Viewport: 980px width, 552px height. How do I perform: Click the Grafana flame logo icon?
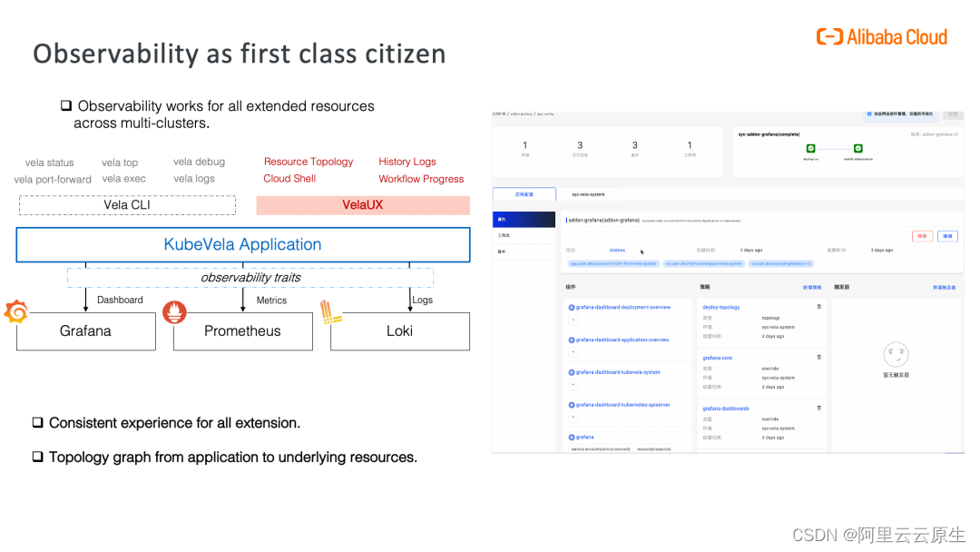click(x=16, y=311)
